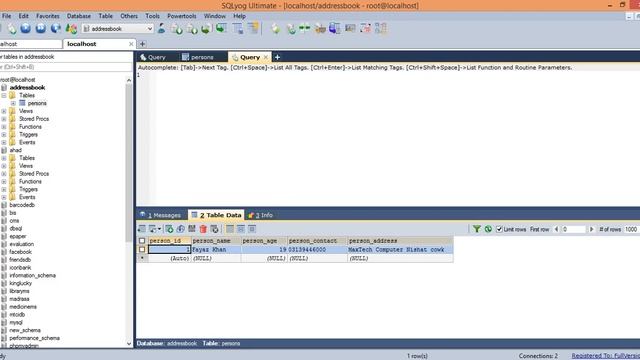This screenshot has width=640, height=360.
Task: Add a new query tab with plus
Action: tap(277, 57)
